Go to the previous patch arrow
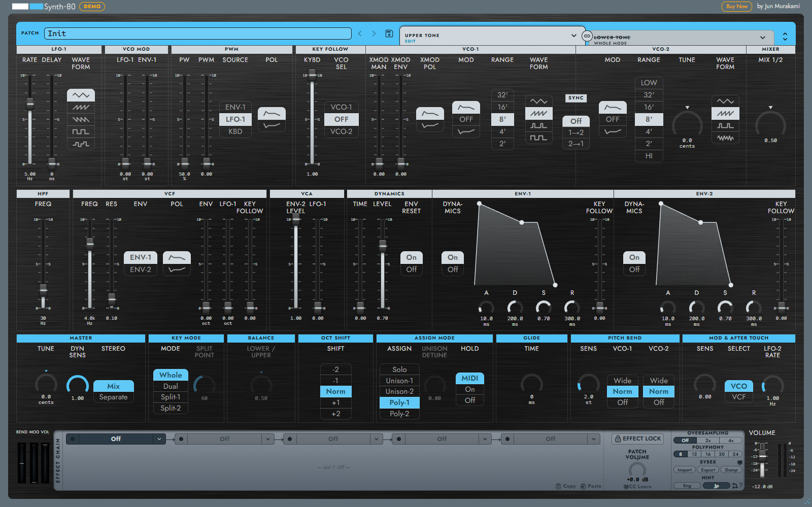The image size is (812, 507). [x=360, y=33]
